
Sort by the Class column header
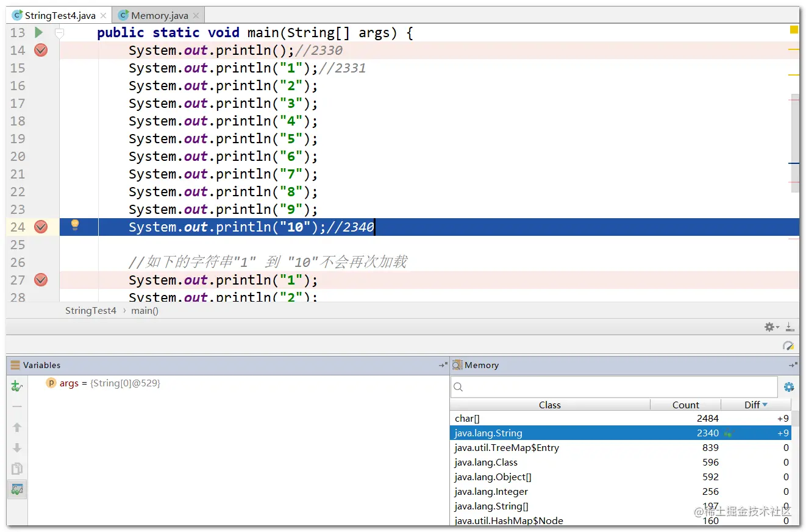(550, 405)
